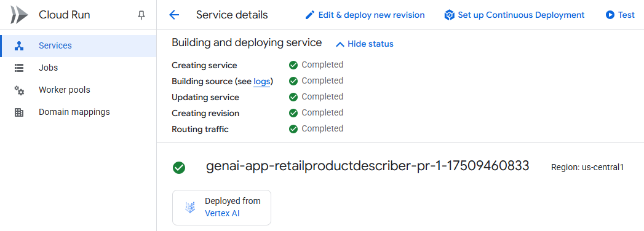
Task: Click the pencil icon for Edit & deploy
Action: point(309,15)
